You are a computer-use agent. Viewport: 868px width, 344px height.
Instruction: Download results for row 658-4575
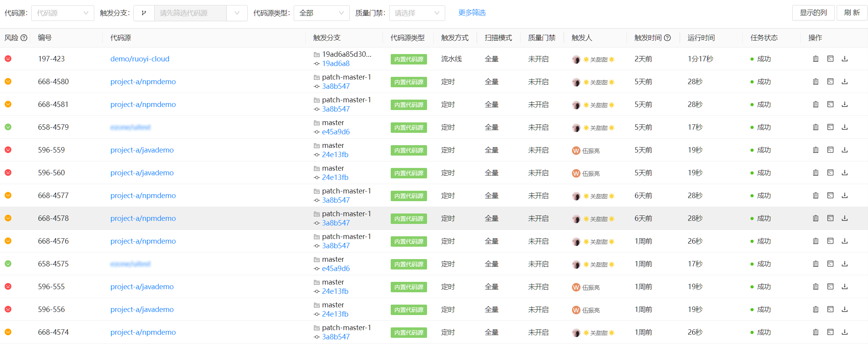pos(845,264)
